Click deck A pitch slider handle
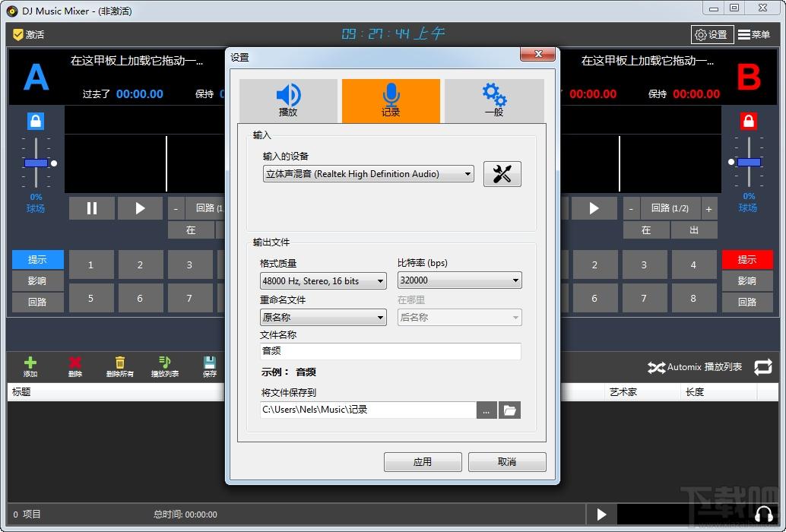The width and height of the screenshot is (786, 532). click(x=36, y=163)
